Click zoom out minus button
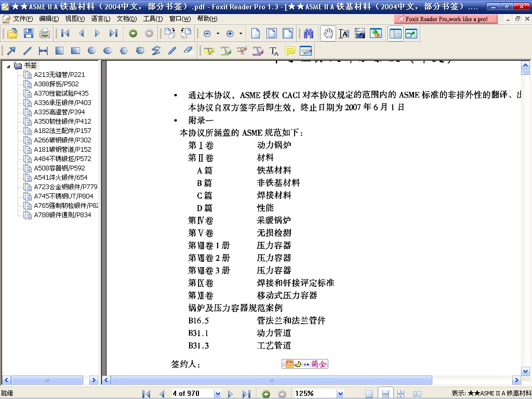The width and height of the screenshot is (532, 399). [207, 34]
